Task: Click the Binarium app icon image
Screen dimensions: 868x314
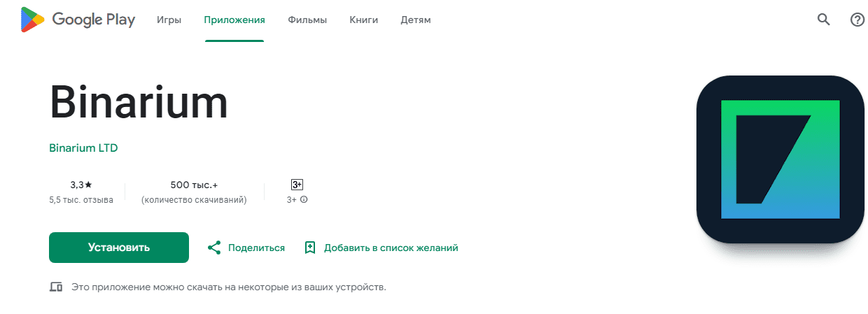Action: coord(780,159)
